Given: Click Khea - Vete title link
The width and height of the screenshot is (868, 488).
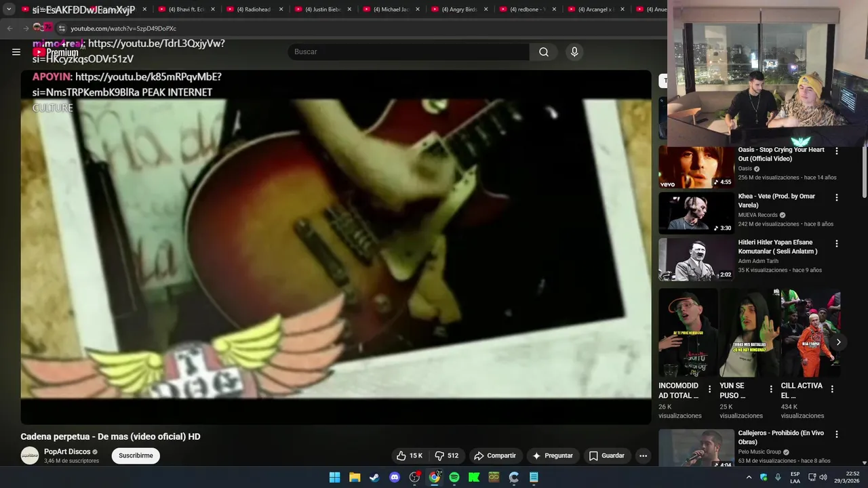Looking at the screenshot, I should point(776,201).
